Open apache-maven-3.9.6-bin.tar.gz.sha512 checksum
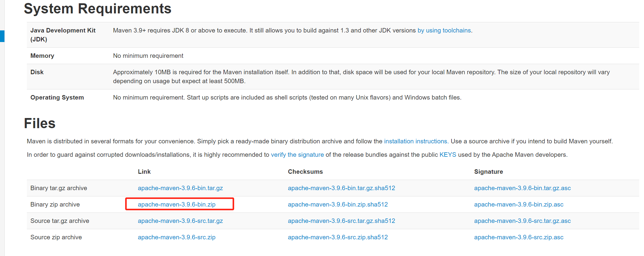644x256 pixels. pos(341,188)
